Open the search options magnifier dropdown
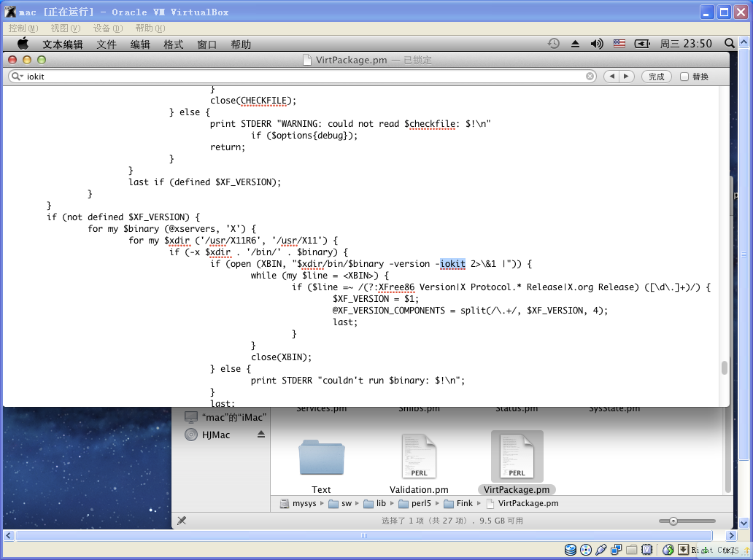 coord(17,77)
